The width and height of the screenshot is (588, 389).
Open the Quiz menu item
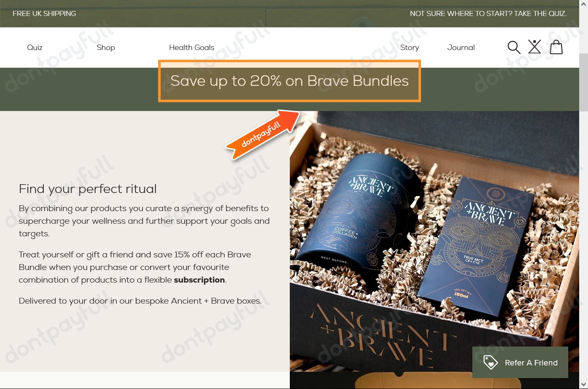(x=35, y=48)
